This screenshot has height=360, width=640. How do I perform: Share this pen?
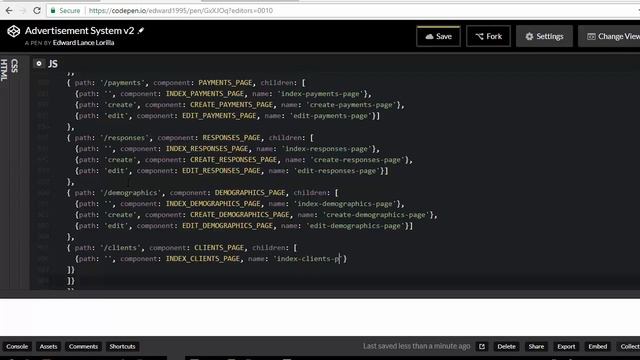click(x=536, y=347)
